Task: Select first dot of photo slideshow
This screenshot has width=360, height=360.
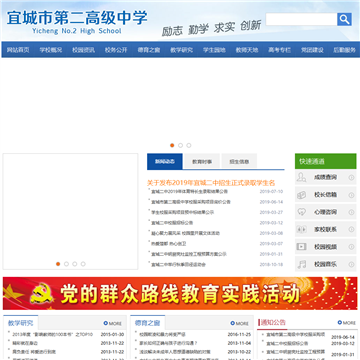Action: tap(58, 264)
